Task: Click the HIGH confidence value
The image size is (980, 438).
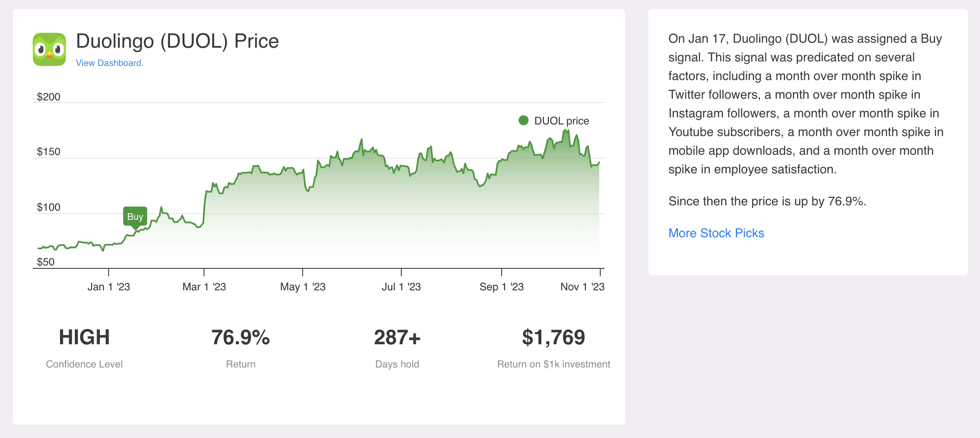Action: (84, 337)
